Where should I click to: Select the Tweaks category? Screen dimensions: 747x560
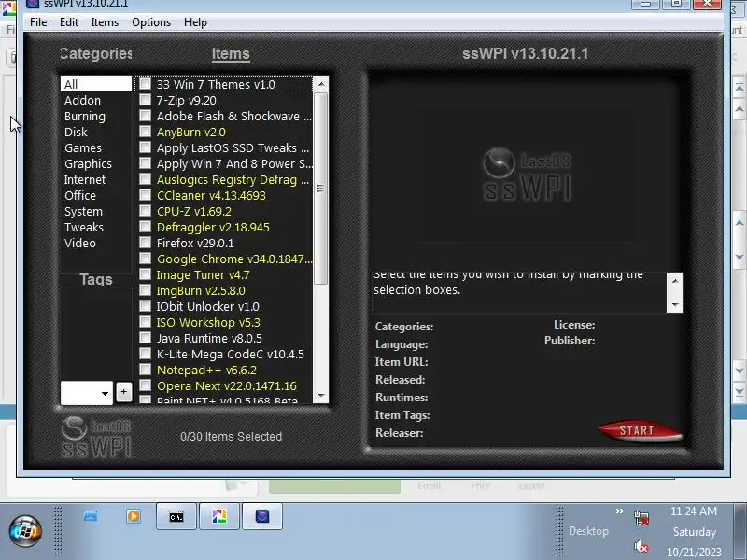point(96,227)
